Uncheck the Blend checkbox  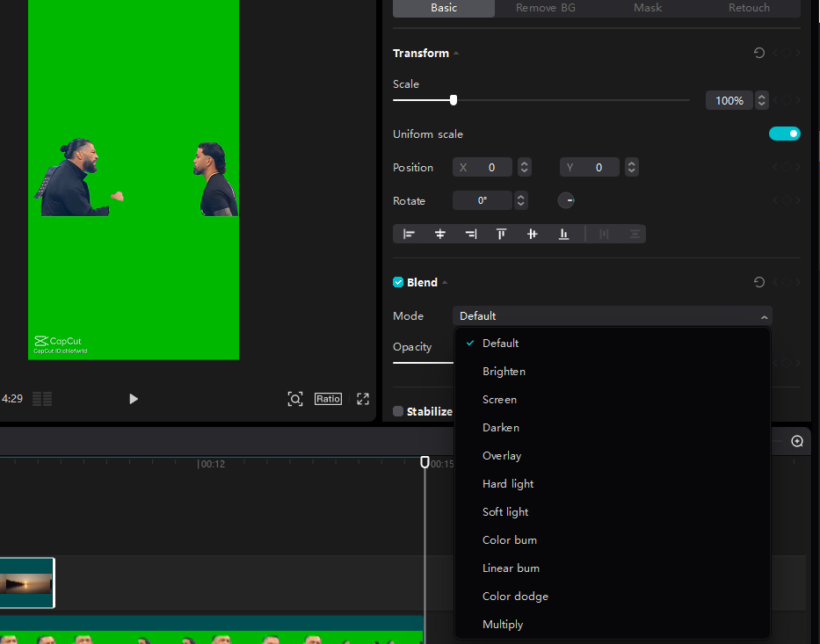coord(397,282)
